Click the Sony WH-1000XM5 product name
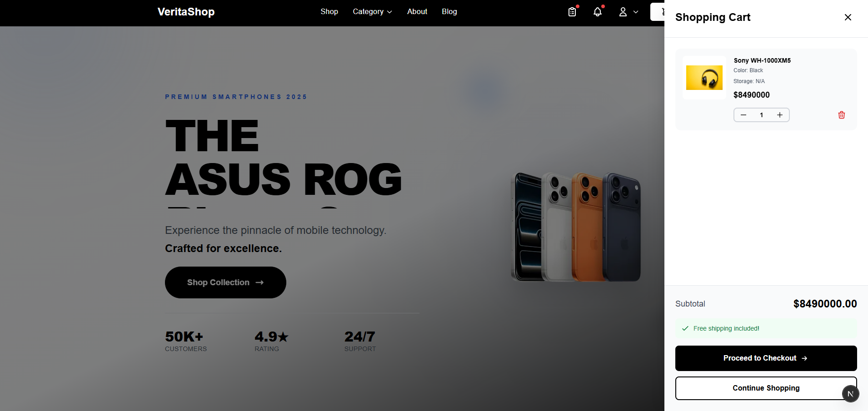Viewport: 868px width, 411px height. tap(762, 60)
